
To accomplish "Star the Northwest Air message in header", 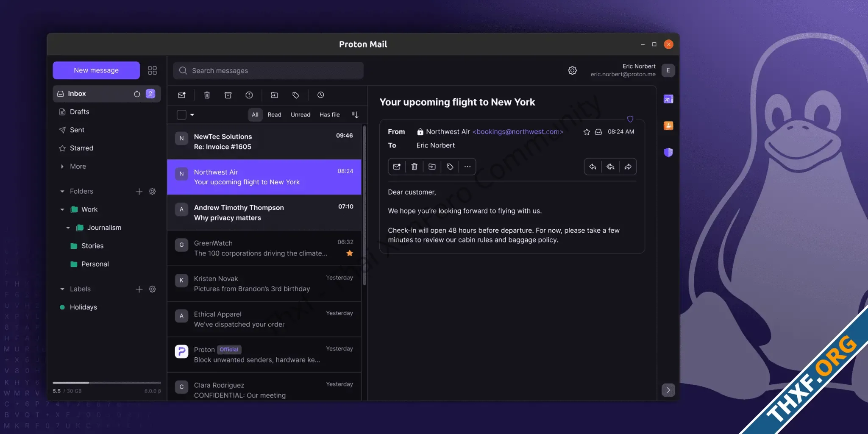I will [x=587, y=132].
